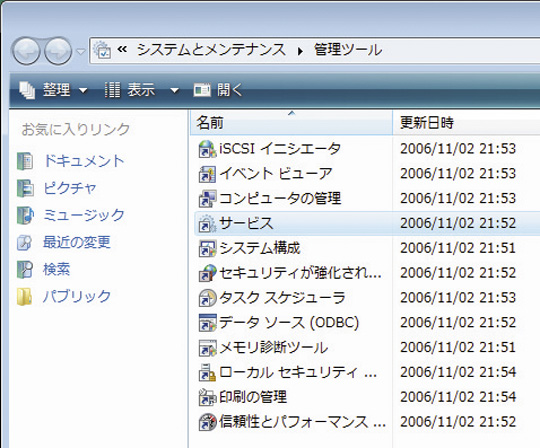Open the ドキュメント favorite link
The width and height of the screenshot is (540, 448).
point(71,161)
